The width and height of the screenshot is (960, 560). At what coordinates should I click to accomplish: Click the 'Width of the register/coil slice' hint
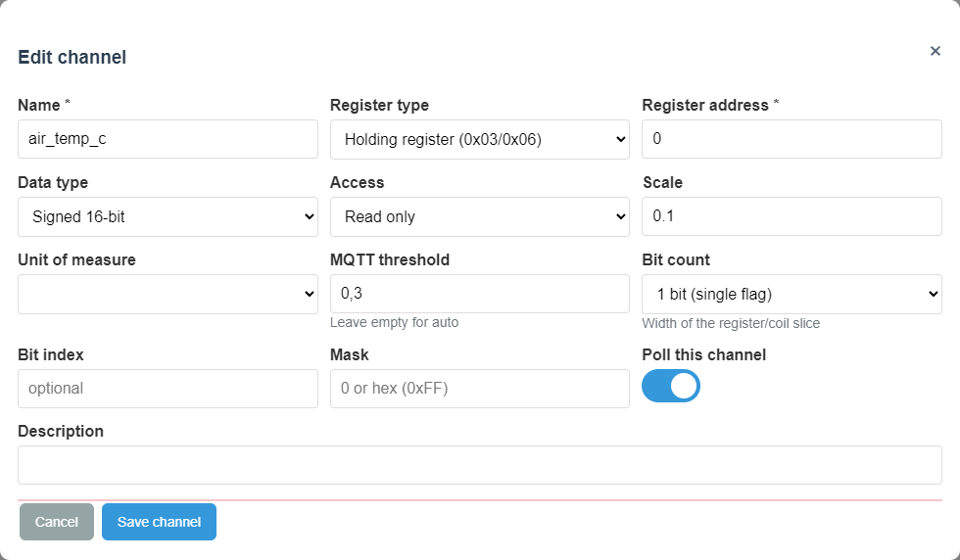[731, 323]
